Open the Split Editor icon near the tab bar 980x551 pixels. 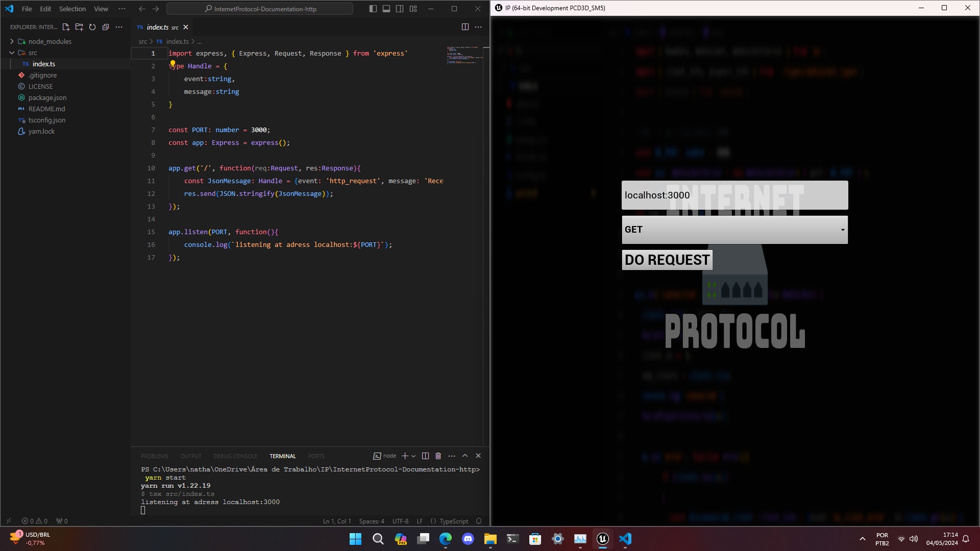pos(465,27)
